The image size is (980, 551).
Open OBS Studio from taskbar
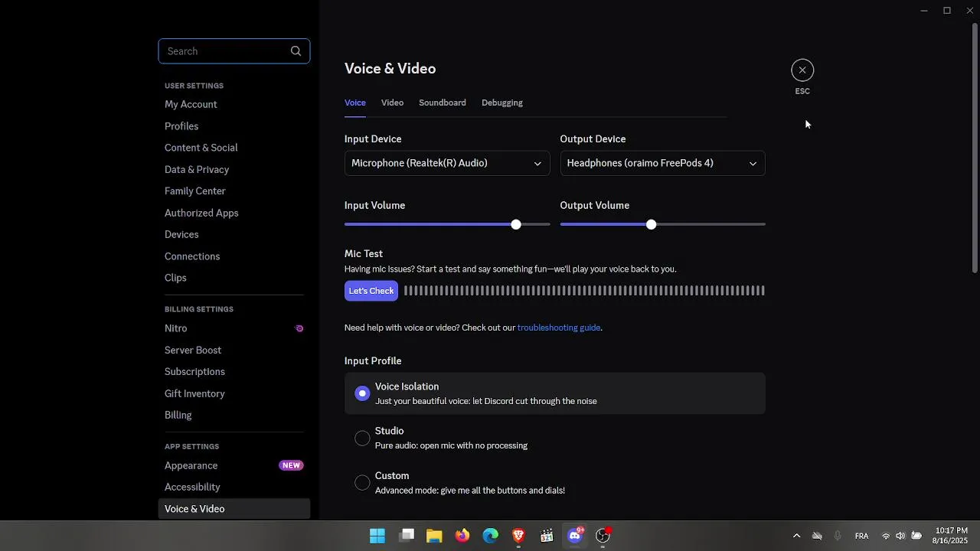(603, 536)
